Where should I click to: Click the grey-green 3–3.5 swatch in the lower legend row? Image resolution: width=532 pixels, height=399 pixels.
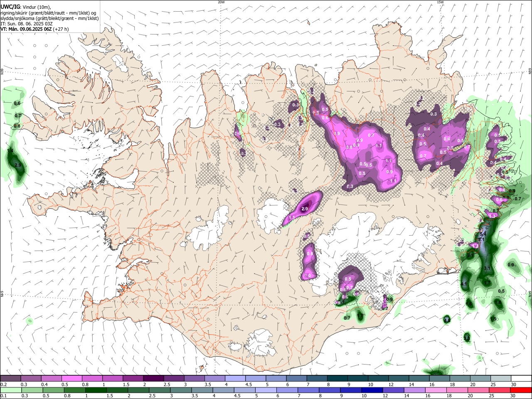pyautogui.click(x=181, y=390)
